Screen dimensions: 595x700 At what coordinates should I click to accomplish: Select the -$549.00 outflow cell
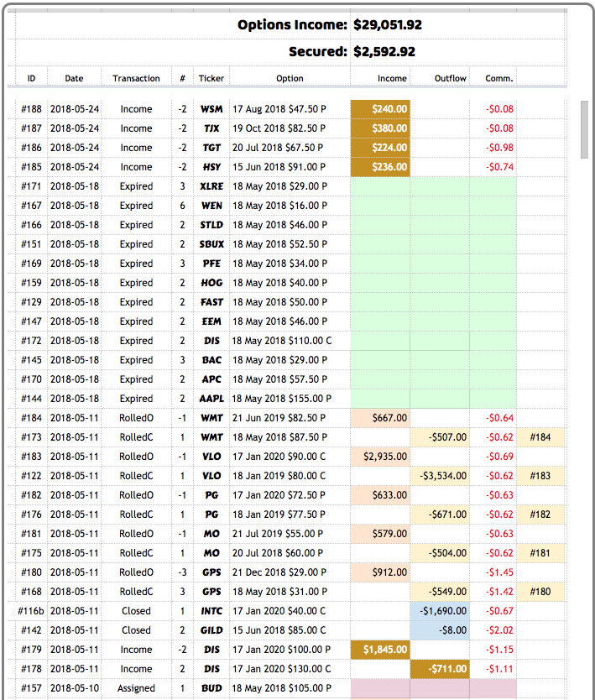[440, 592]
